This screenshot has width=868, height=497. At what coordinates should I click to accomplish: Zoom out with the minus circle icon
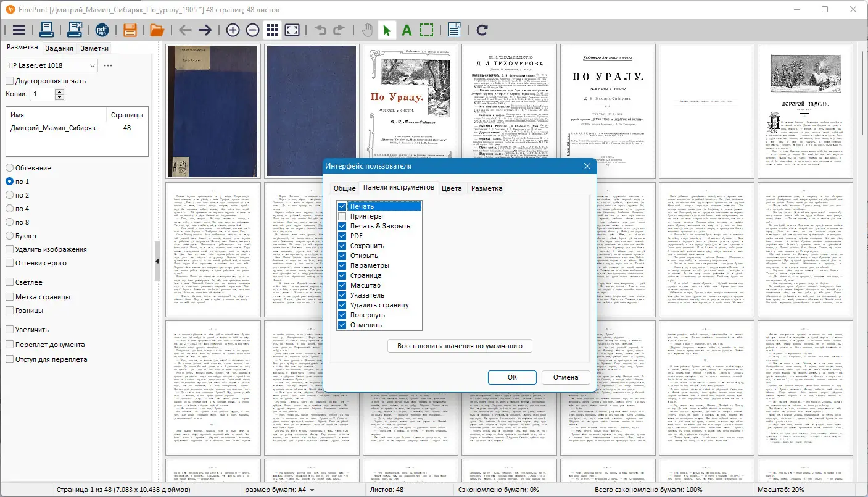tap(252, 30)
